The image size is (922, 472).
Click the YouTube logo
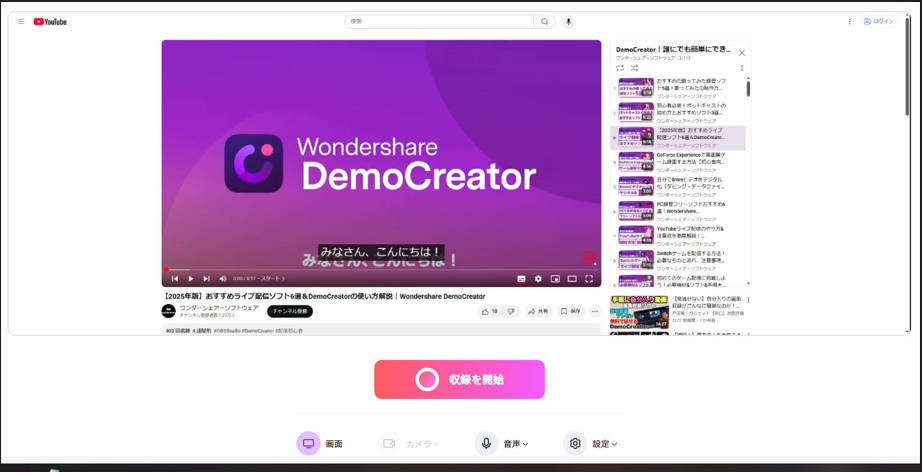tap(50, 22)
